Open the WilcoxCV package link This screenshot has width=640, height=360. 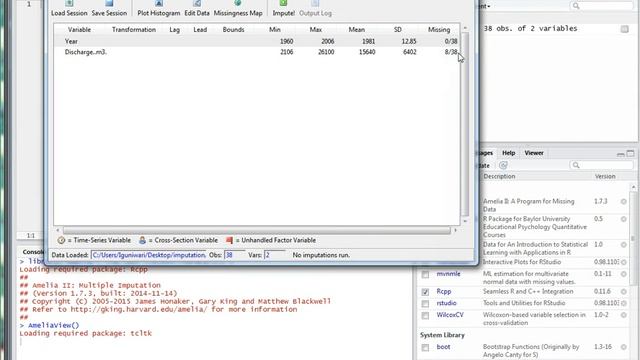coord(450,315)
